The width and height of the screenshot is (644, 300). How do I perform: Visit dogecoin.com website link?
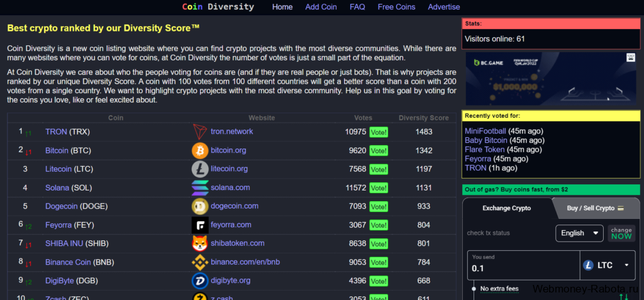[x=235, y=206]
